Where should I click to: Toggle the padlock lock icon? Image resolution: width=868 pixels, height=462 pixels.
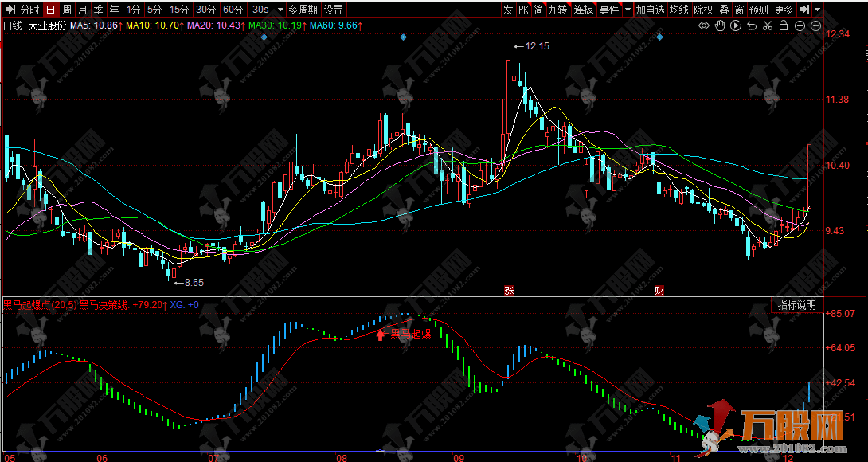click(784, 26)
